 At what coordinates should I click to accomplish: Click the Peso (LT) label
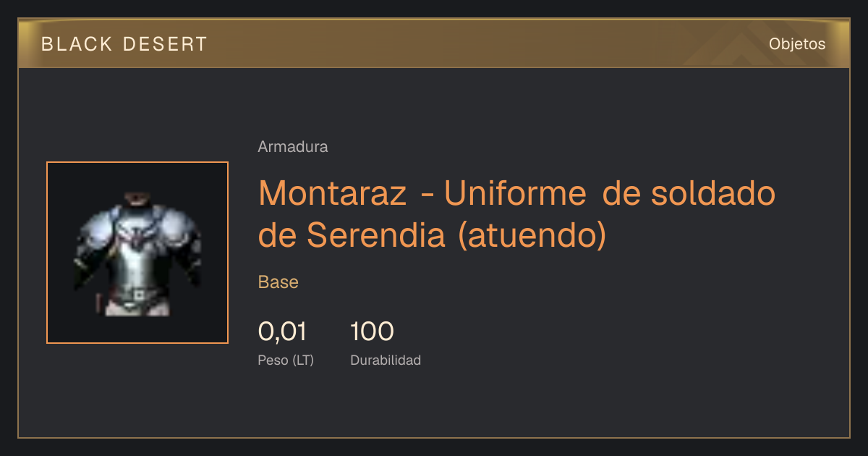[286, 360]
